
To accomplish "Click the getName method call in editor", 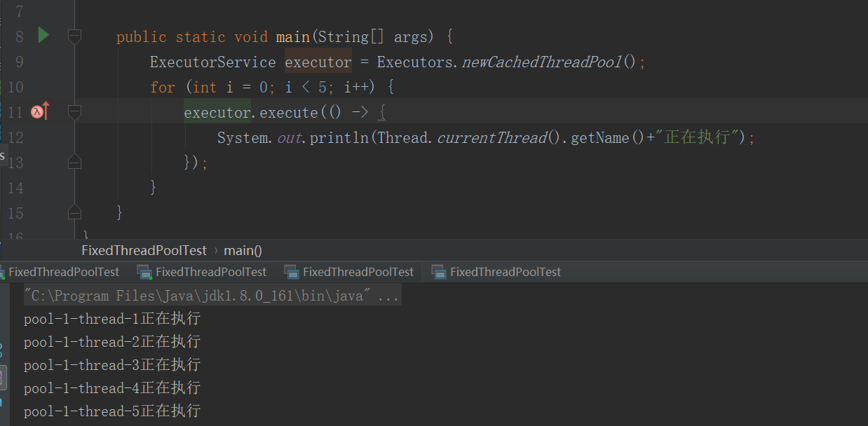I will tap(599, 138).
